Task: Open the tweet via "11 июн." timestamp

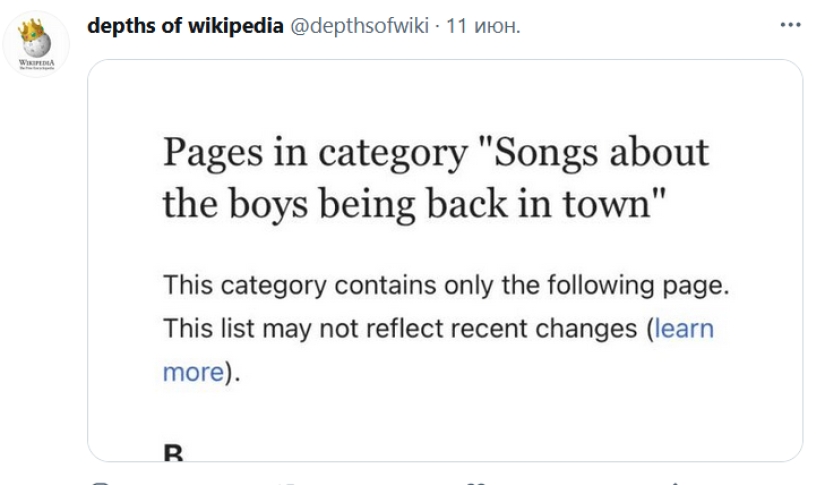Action: pos(484,26)
